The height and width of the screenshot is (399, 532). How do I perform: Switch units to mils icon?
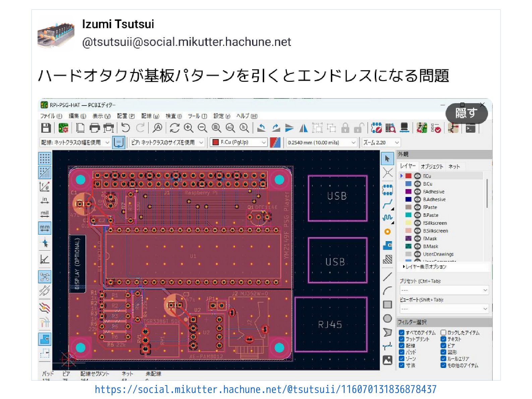tap(45, 214)
